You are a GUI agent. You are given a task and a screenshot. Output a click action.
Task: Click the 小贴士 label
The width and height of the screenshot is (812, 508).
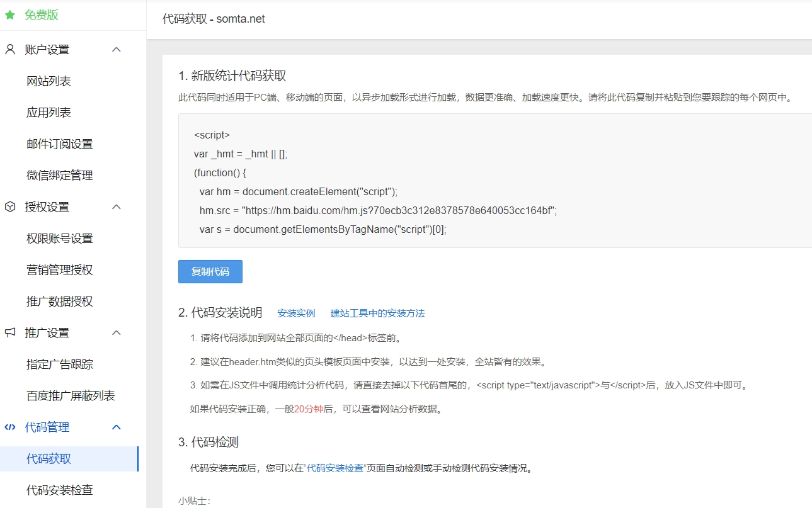click(194, 501)
